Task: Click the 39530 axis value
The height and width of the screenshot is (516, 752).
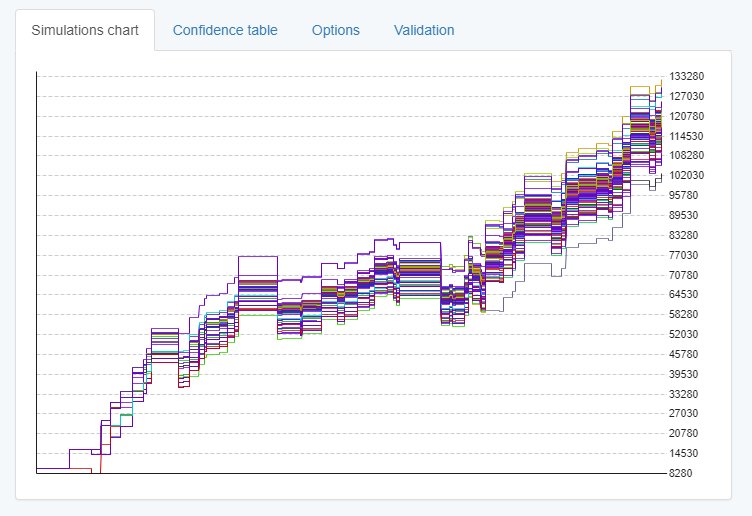Action: point(684,374)
